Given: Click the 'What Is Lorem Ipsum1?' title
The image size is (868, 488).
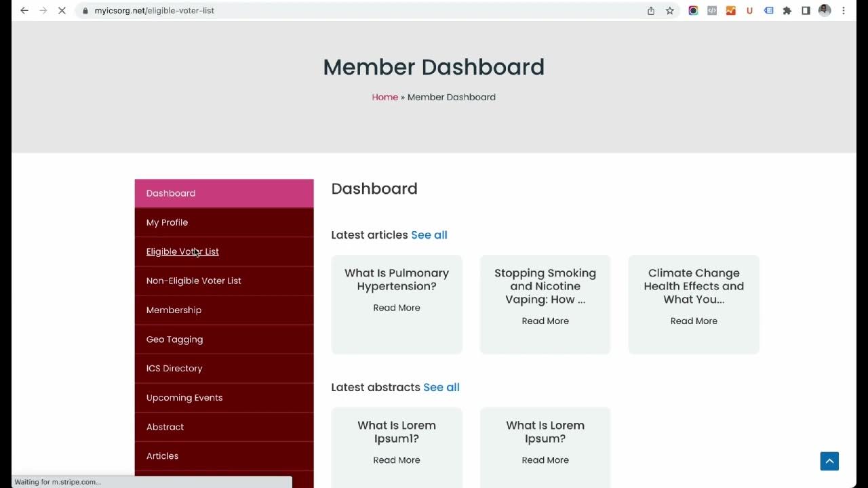Looking at the screenshot, I should 397,432.
